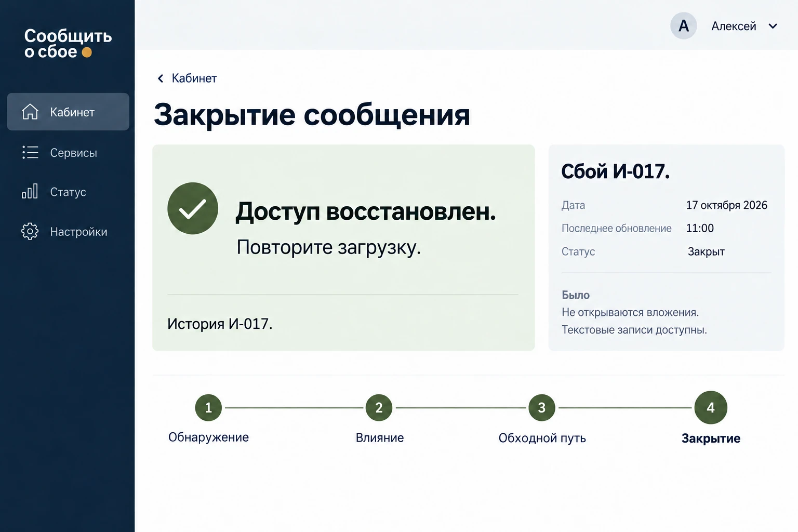The width and height of the screenshot is (798, 532).
Task: Click the green checkmark success icon
Action: pos(193,208)
